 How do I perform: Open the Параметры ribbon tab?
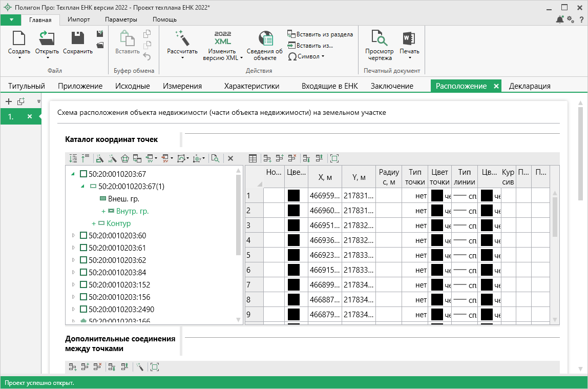pos(121,19)
